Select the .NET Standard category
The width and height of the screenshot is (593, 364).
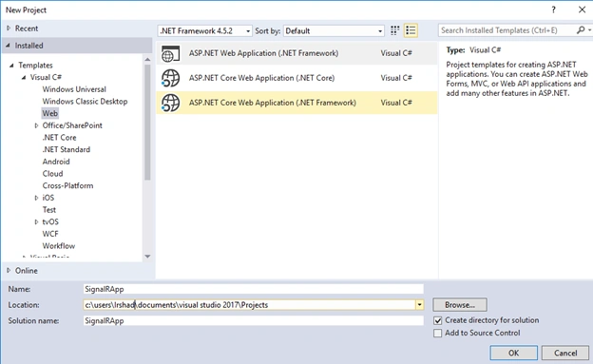[67, 150]
